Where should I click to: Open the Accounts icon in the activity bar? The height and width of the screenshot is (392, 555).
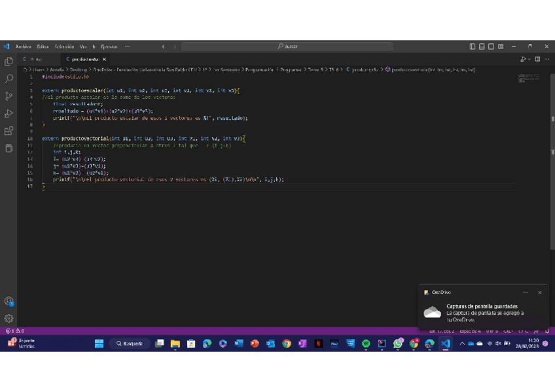[x=9, y=302]
